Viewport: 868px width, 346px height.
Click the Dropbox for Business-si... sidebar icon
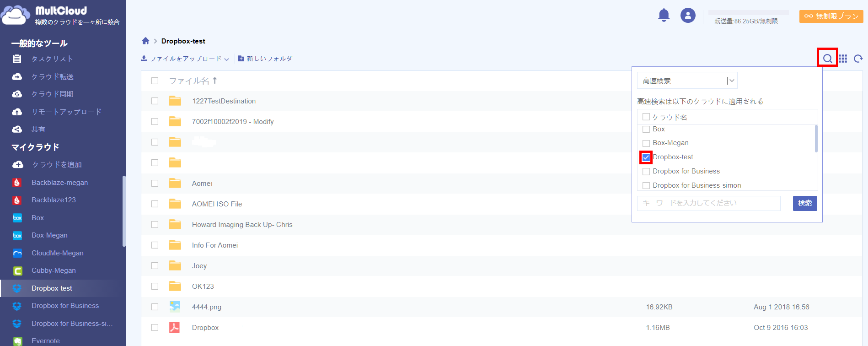coord(17,324)
